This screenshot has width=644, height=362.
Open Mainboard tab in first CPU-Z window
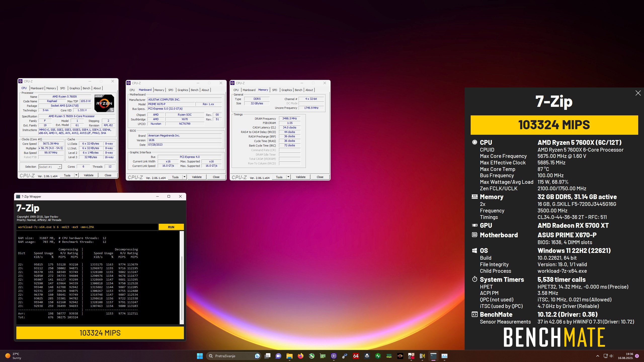(x=37, y=88)
